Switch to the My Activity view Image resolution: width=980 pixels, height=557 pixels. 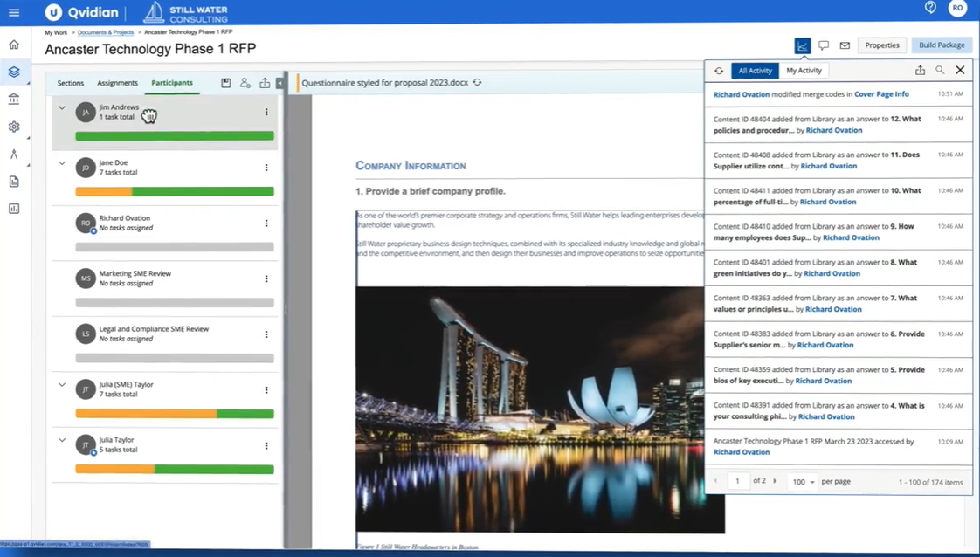(x=804, y=70)
